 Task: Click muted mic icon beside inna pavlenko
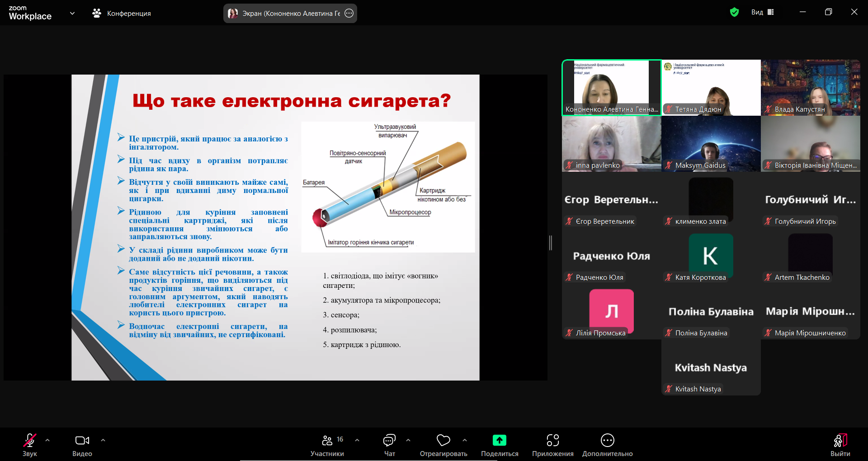pos(569,165)
